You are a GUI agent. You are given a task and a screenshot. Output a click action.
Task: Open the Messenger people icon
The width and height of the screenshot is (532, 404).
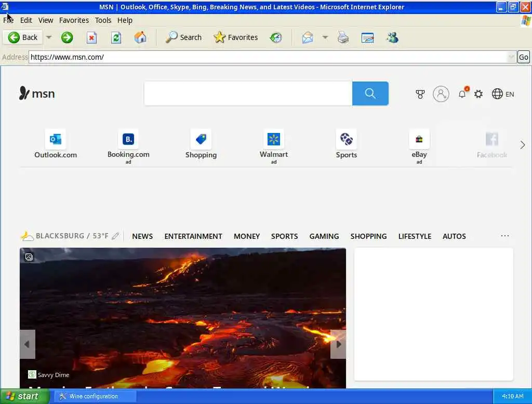pyautogui.click(x=392, y=37)
